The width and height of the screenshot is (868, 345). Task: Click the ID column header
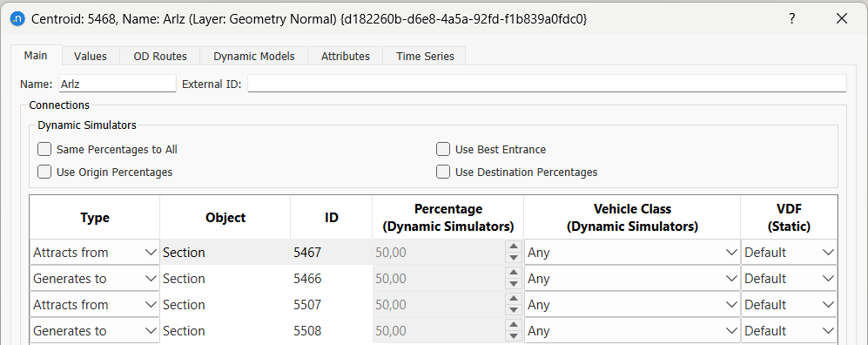coord(331,217)
